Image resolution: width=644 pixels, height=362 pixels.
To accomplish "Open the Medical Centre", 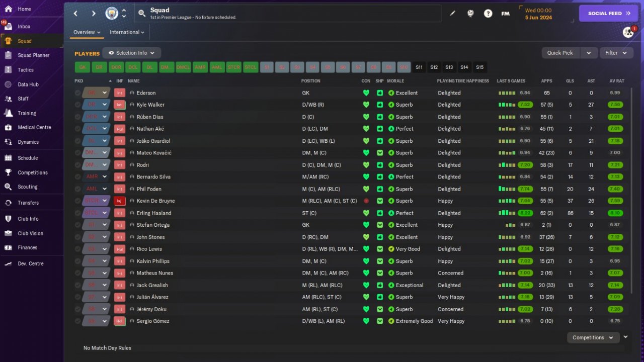I will (34, 127).
